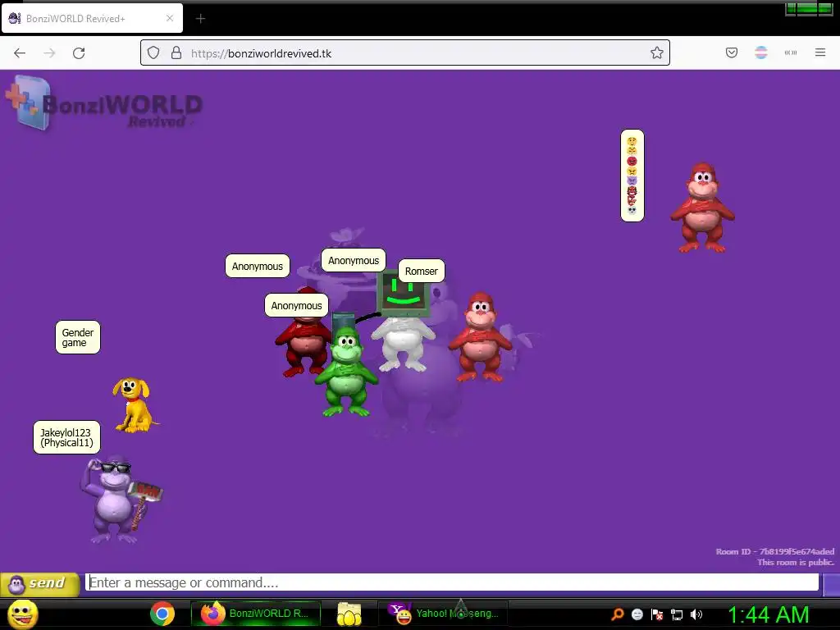Click the Gender game speech bubble
Viewport: 840px width, 630px height.
(78, 337)
